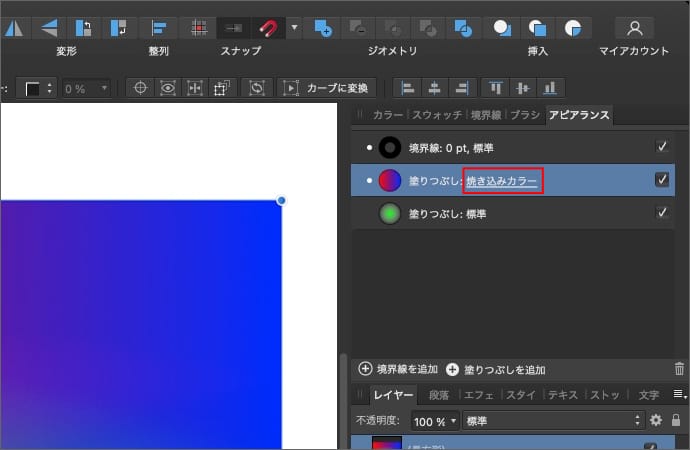690x450 pixels.
Task: Uncheck the 境界線 0 pt stroke checkbox
Action: click(x=661, y=147)
